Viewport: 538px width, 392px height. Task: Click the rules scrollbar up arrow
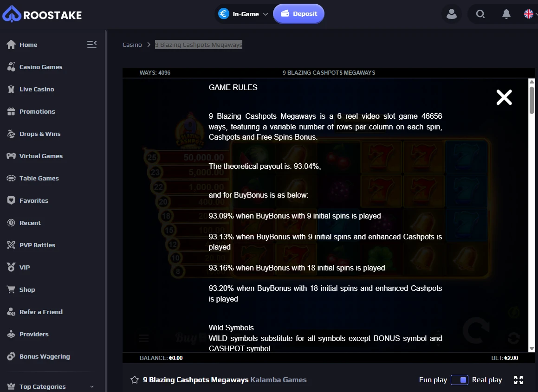[532, 82]
